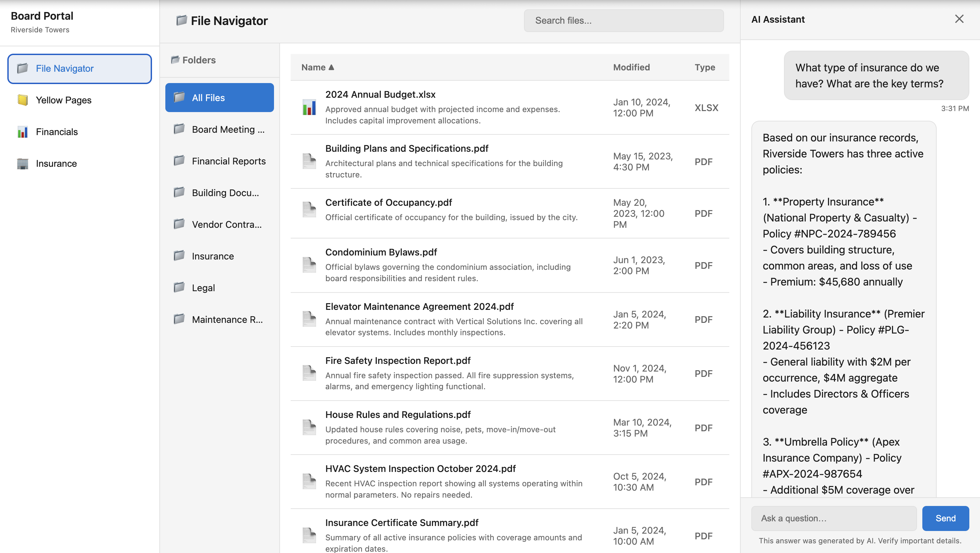Select the All Files folder
The width and height of the screenshot is (980, 553).
click(220, 97)
